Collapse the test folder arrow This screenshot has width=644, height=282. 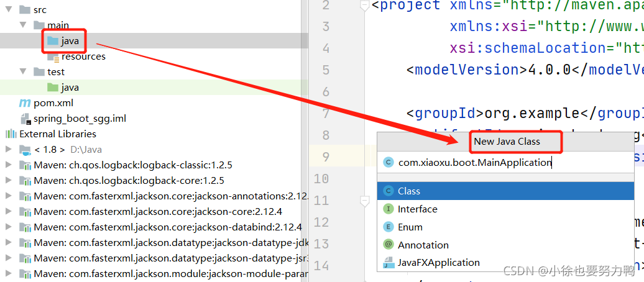[x=23, y=72]
